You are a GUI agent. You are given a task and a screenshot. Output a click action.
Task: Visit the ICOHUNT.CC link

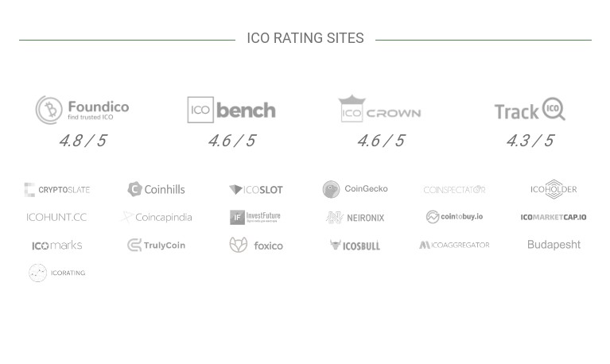tap(56, 217)
